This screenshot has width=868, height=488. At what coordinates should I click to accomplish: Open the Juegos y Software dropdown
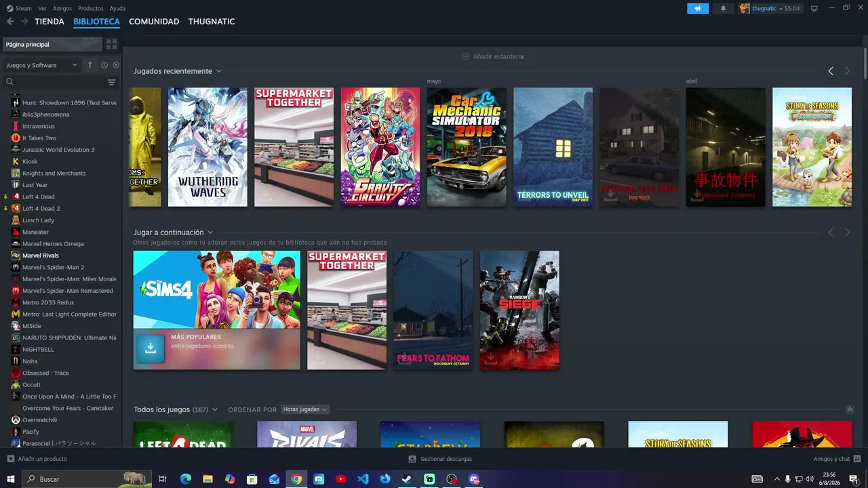41,65
